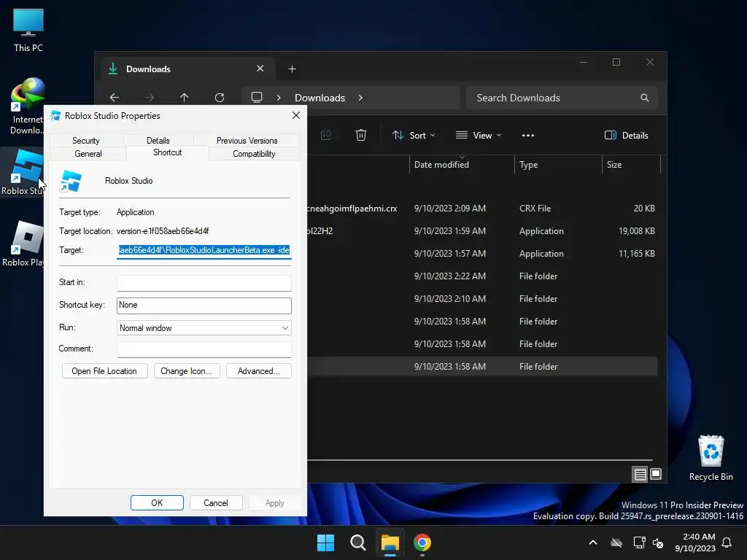Switch to General tab in Properties

(x=88, y=154)
